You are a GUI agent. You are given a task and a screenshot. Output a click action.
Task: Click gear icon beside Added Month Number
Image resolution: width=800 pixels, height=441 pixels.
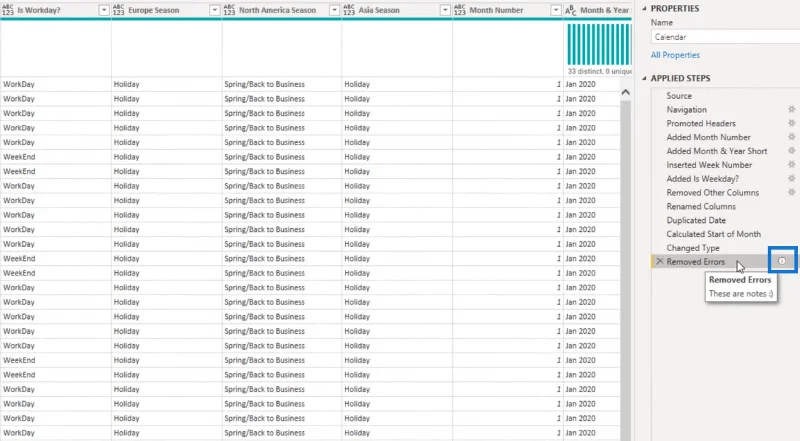click(x=791, y=137)
